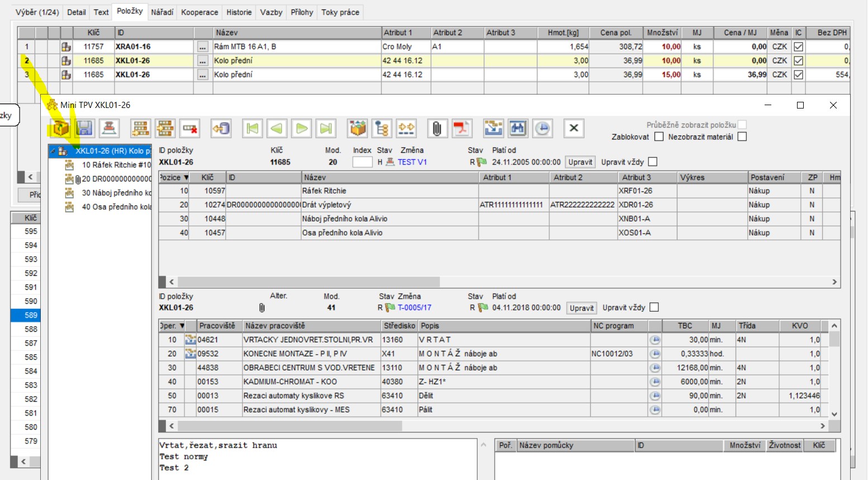Toggle the Zablokovat checkbox
This screenshot has width=868, height=480.
(x=659, y=137)
